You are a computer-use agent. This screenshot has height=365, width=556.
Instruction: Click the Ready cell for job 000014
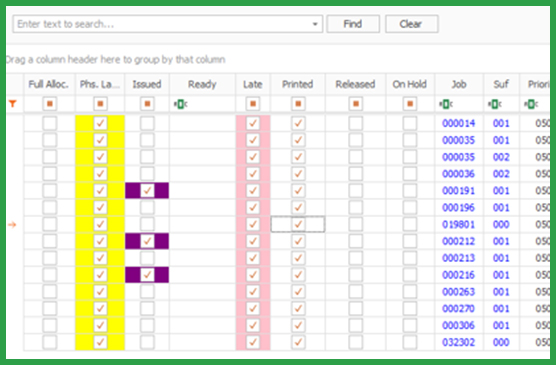coord(202,123)
